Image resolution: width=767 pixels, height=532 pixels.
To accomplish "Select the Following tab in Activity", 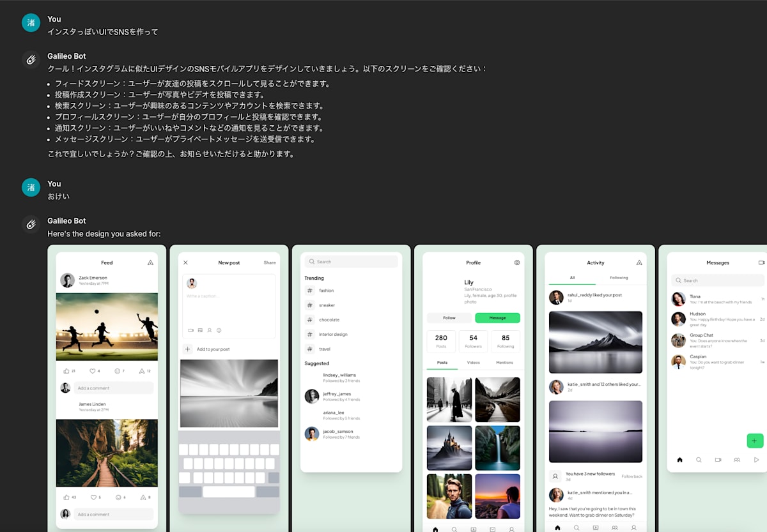I will tap(619, 278).
